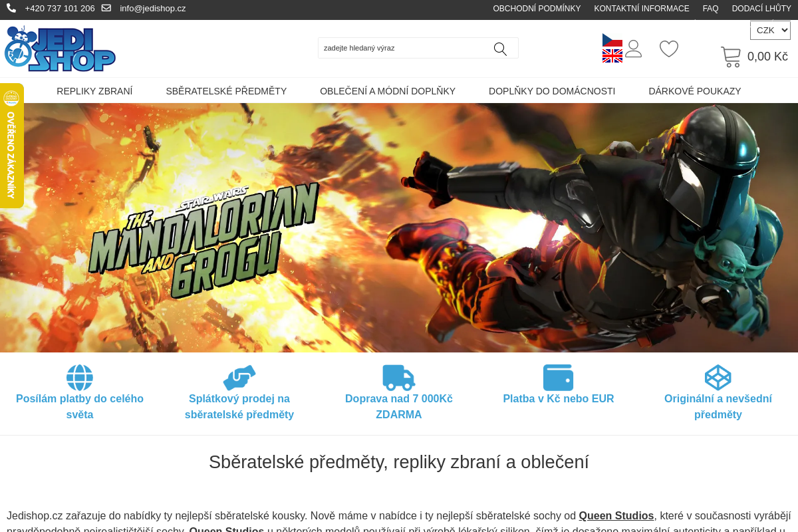Click the handshake installment sale icon
The height and width of the screenshot is (532, 798).
coord(239,378)
